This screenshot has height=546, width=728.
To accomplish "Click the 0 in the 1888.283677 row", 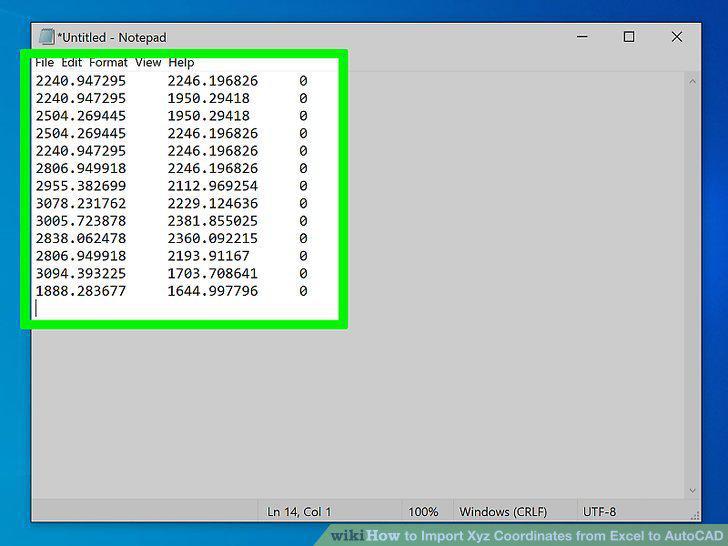I will pyautogui.click(x=303, y=291).
